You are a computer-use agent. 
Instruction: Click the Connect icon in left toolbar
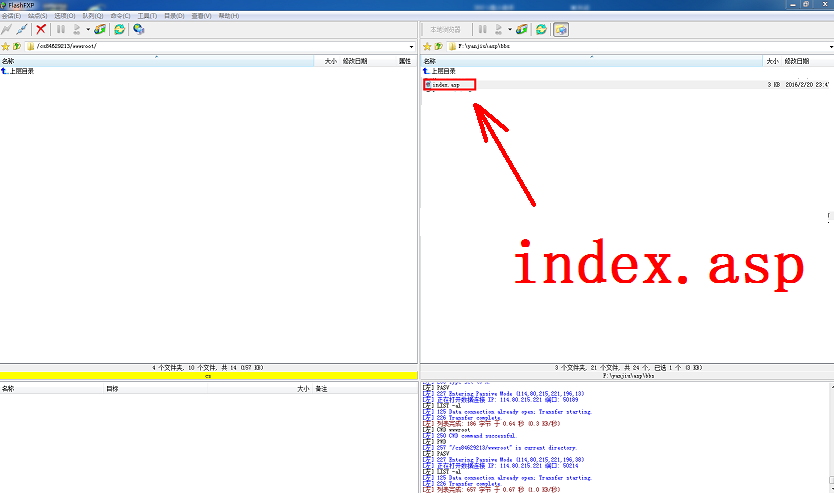pyautogui.click(x=7, y=30)
